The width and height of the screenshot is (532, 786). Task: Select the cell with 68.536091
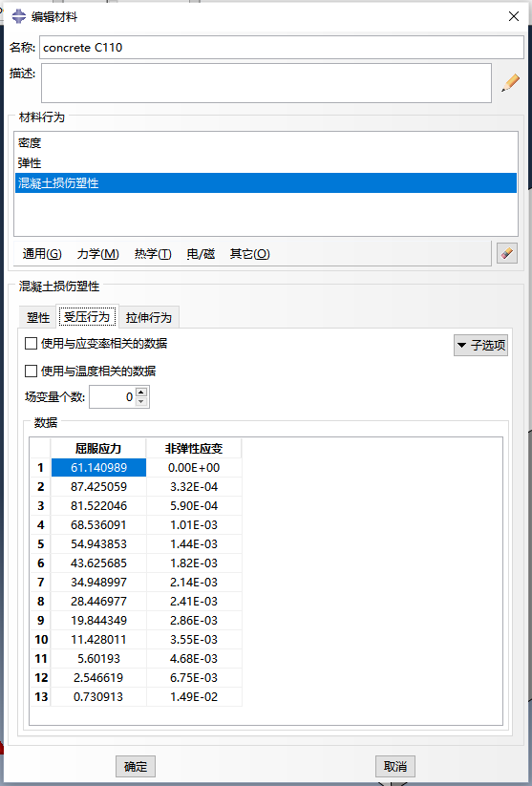(98, 525)
